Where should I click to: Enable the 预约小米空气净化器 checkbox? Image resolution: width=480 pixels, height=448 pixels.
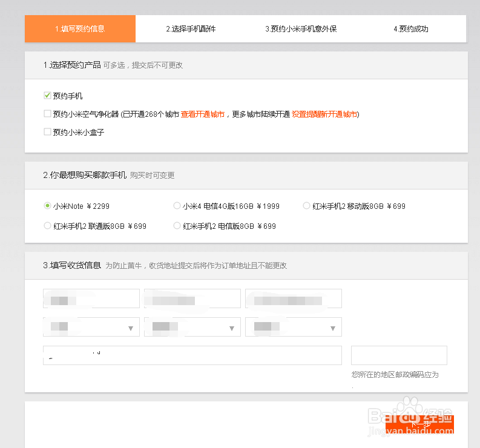point(47,114)
